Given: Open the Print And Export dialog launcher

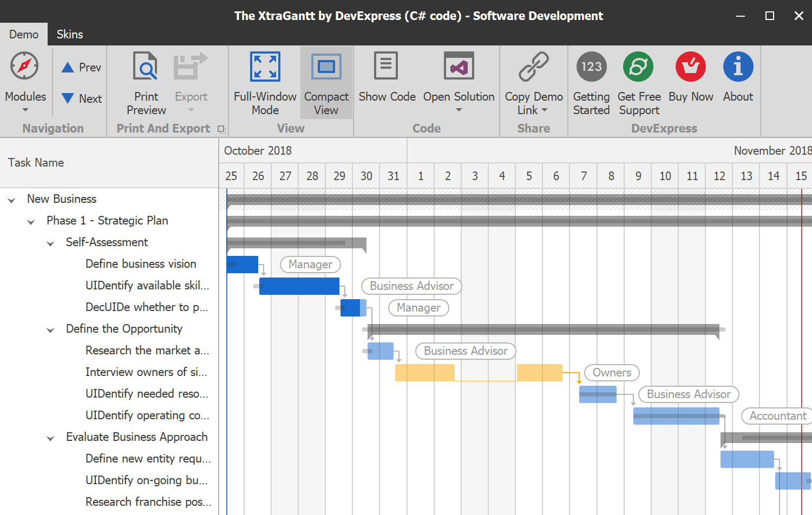Looking at the screenshot, I should [x=221, y=129].
